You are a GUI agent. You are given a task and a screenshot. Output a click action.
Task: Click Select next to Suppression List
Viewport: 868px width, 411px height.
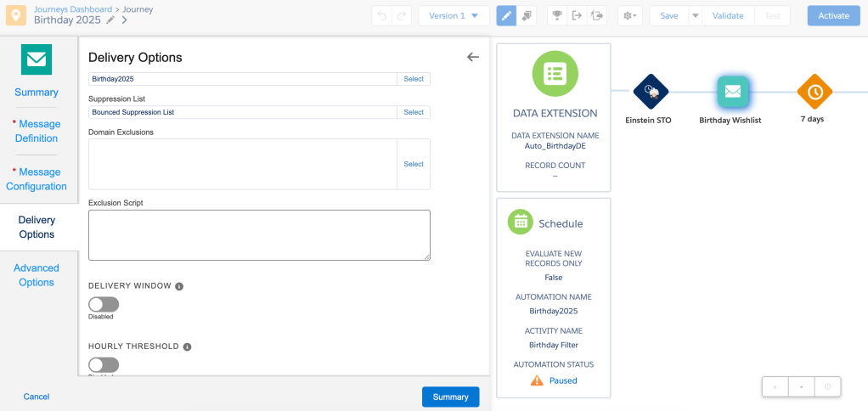[414, 112]
